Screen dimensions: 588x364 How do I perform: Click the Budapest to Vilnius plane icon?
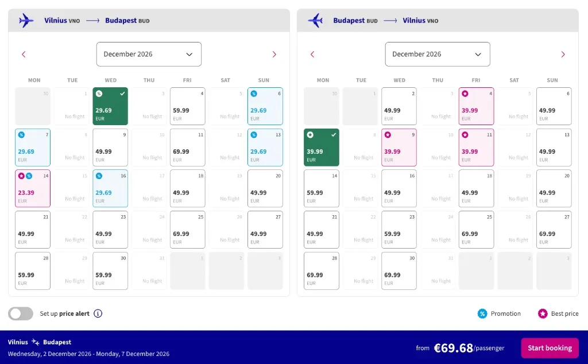coord(315,21)
